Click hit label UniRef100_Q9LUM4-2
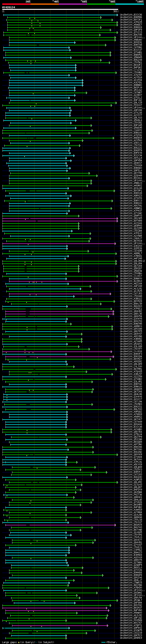 pyautogui.click(x=132, y=261)
